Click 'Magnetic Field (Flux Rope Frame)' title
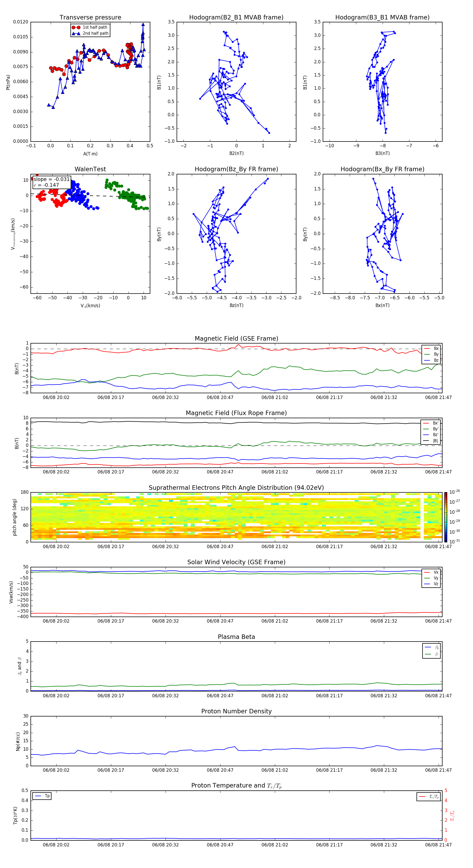Screen dimensions: 473x868 [236, 413]
